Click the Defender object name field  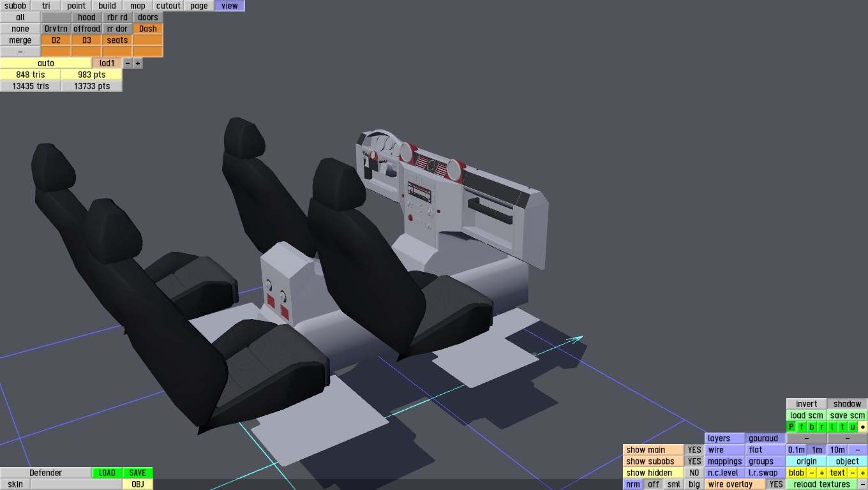(46, 473)
